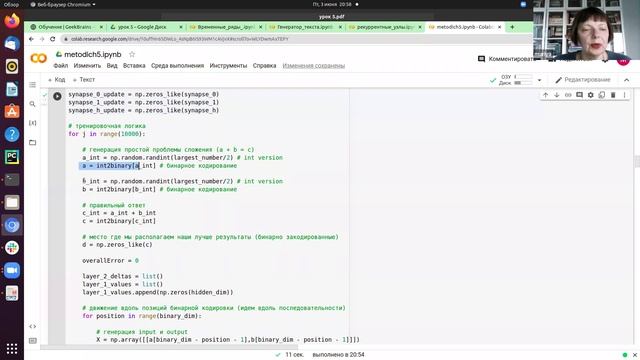
Task: Open Terminal from the dock
Action: (12, 179)
